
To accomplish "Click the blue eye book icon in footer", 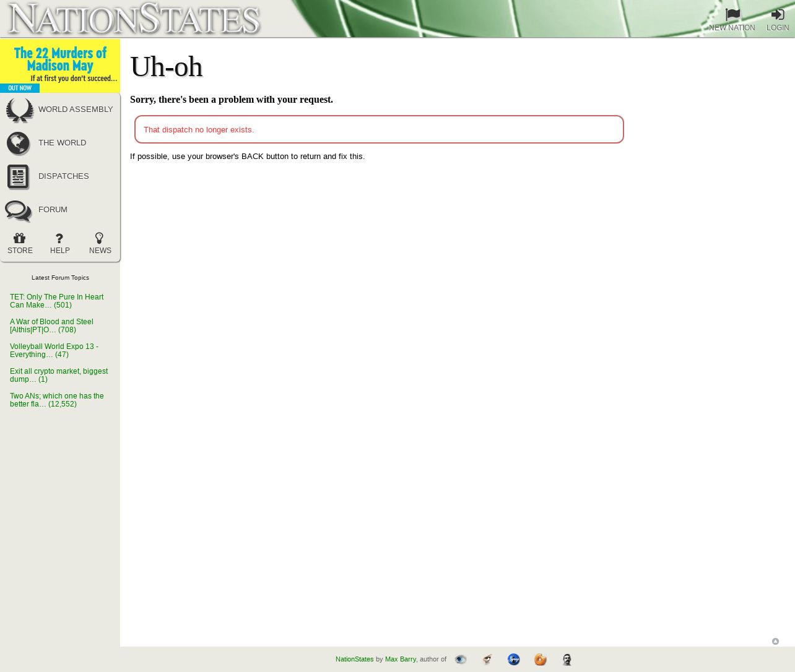I will pos(460,660).
